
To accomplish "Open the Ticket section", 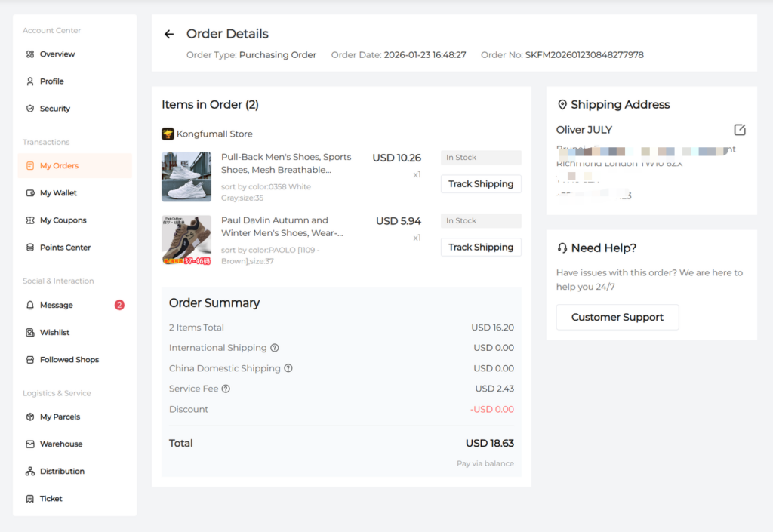I will click(51, 499).
